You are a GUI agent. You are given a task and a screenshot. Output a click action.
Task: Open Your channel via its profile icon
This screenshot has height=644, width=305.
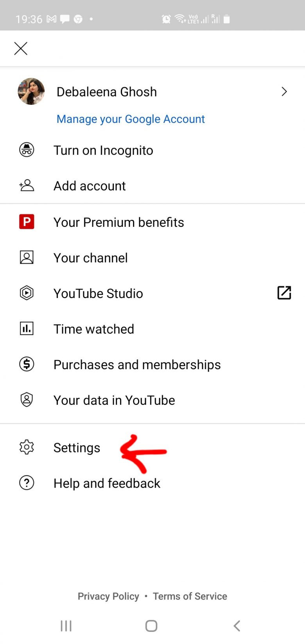[x=26, y=257]
